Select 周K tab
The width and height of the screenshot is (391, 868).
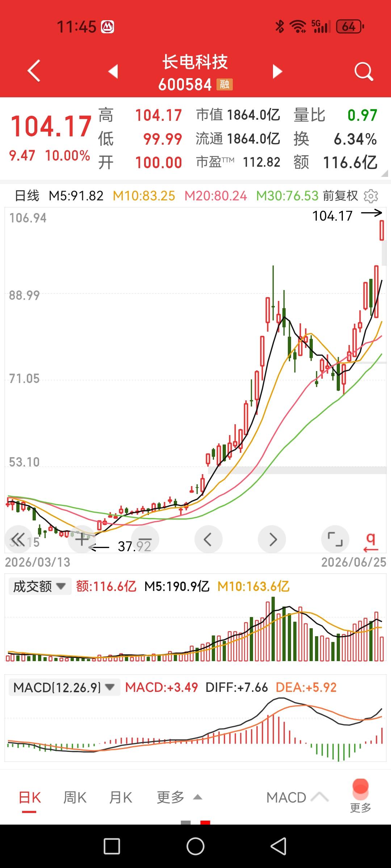tap(75, 797)
